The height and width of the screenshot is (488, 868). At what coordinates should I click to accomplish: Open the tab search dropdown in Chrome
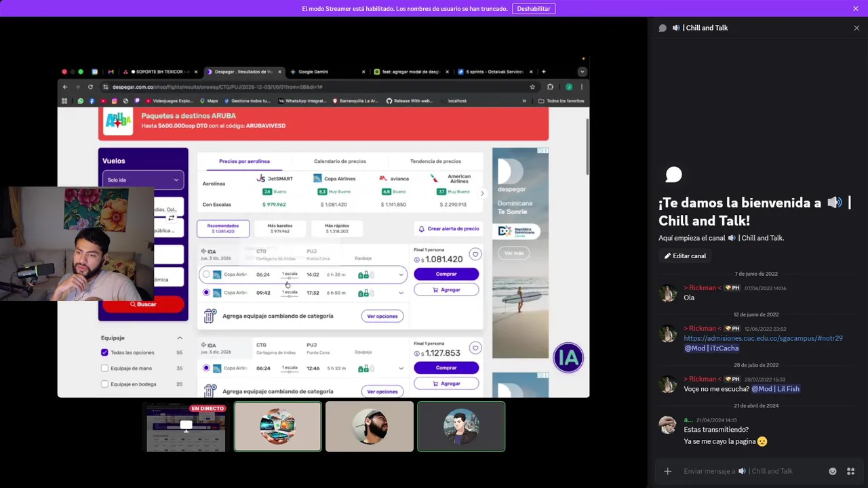582,71
